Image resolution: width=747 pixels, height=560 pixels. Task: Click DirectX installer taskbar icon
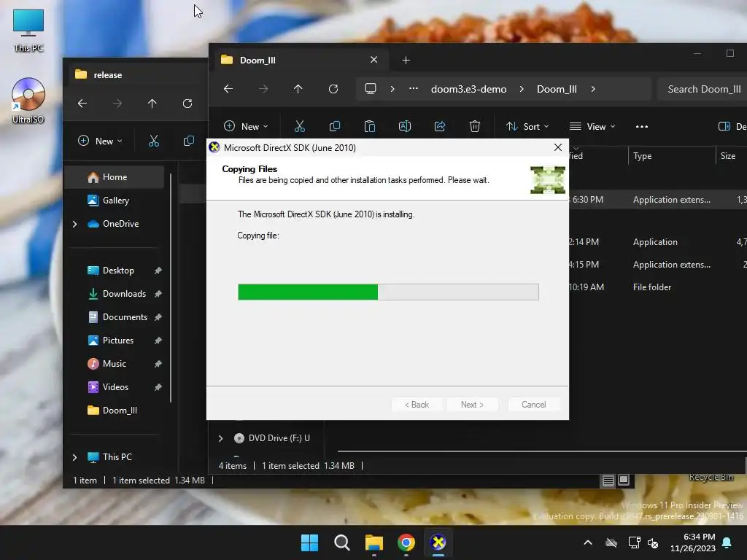pos(438,542)
